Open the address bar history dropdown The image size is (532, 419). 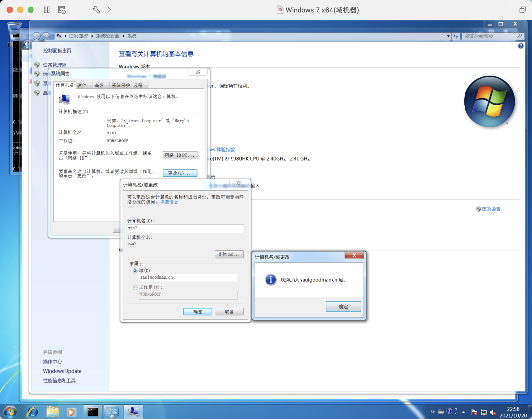coord(448,36)
